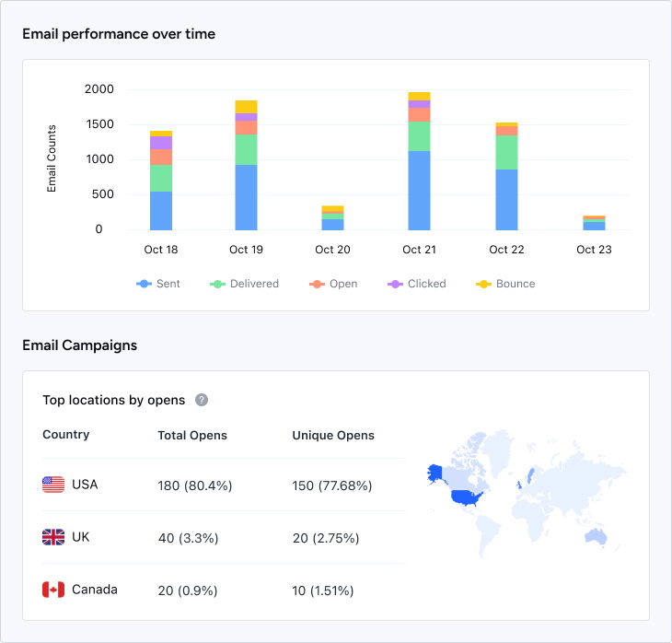Click the help icon beside Top locations by opens
The width and height of the screenshot is (672, 643).
(x=202, y=400)
